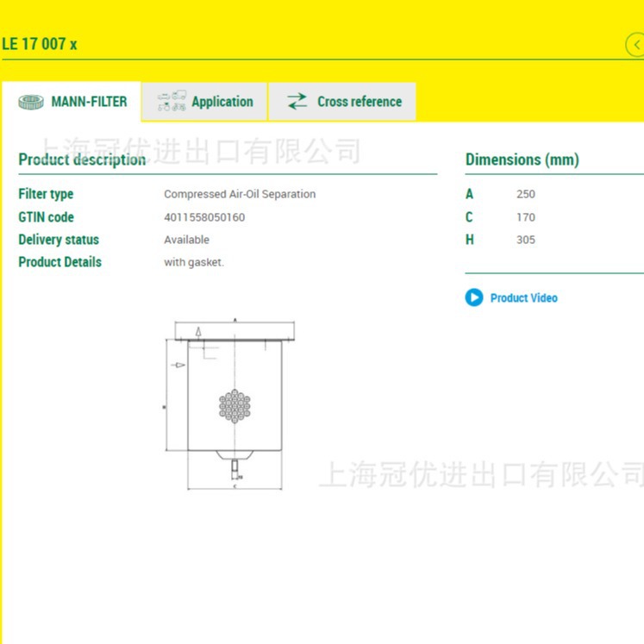Click the Product Details label
Image resolution: width=644 pixels, height=644 pixels.
click(x=60, y=262)
